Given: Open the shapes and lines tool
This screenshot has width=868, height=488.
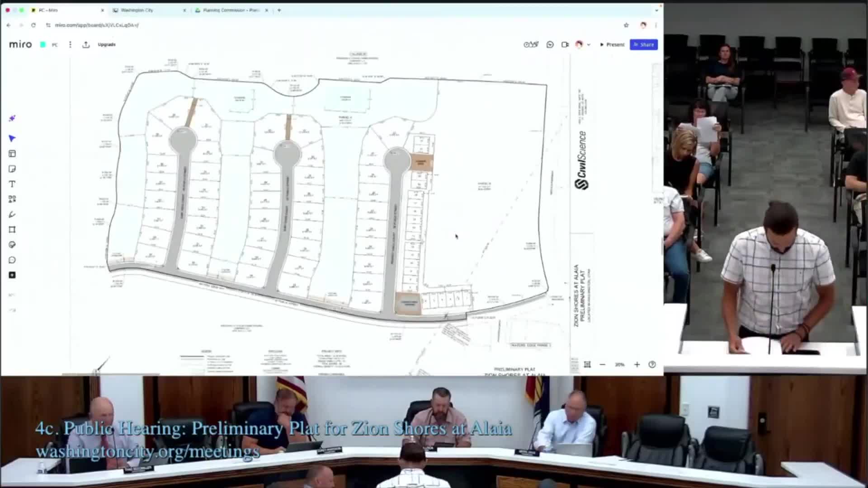Looking at the screenshot, I should point(12,199).
